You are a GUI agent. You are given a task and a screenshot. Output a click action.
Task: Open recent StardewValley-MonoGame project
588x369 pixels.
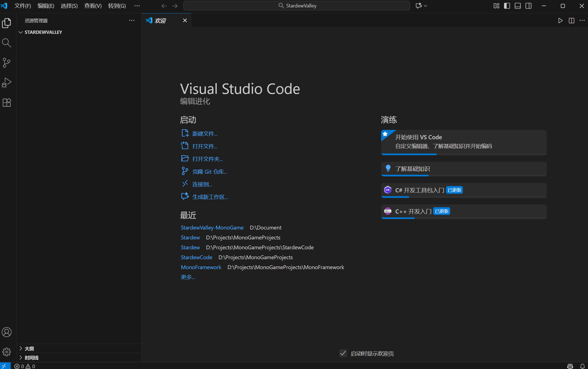[212, 228]
